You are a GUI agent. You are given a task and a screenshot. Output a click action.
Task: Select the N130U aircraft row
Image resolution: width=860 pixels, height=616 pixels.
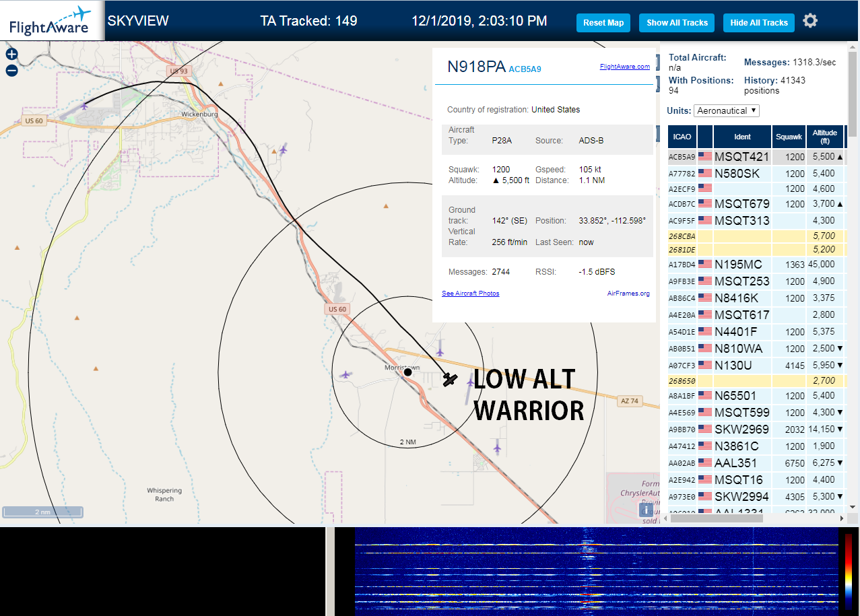click(x=756, y=366)
